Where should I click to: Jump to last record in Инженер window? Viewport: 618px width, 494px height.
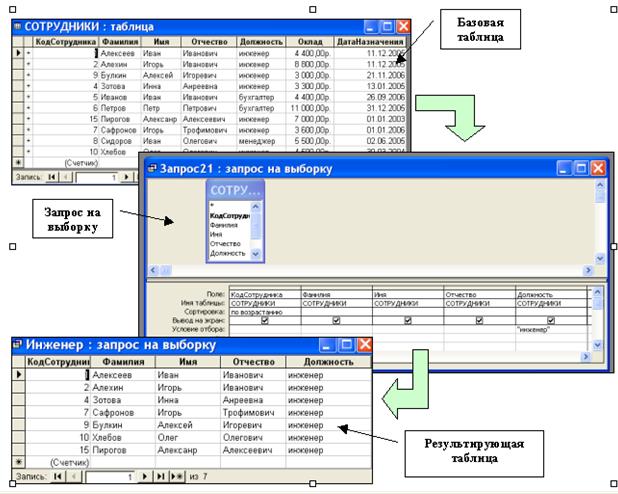[160, 476]
